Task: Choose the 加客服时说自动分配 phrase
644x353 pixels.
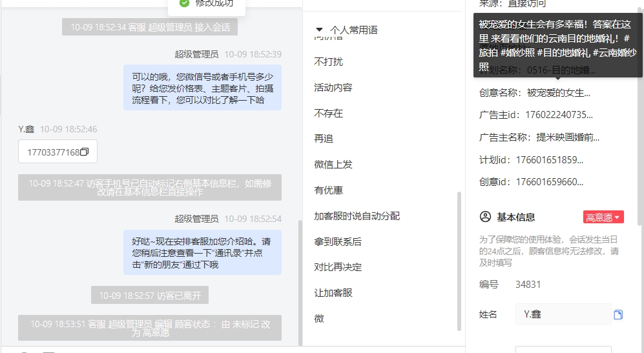Action: click(357, 216)
